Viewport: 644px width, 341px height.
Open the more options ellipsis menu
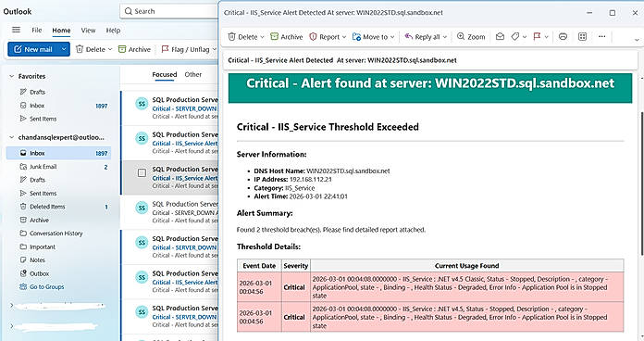click(x=602, y=37)
